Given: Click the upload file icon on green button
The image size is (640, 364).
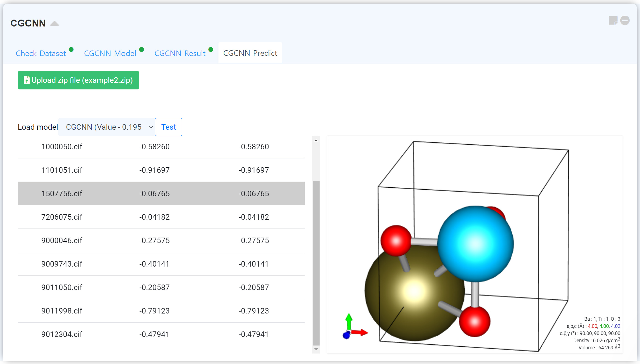Looking at the screenshot, I should pyautogui.click(x=27, y=80).
